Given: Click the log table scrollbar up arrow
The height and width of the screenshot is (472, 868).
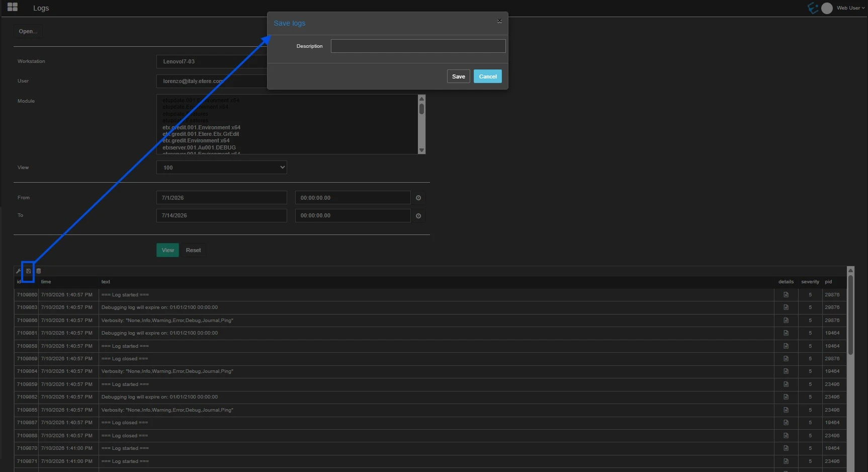Looking at the screenshot, I should pyautogui.click(x=850, y=271).
